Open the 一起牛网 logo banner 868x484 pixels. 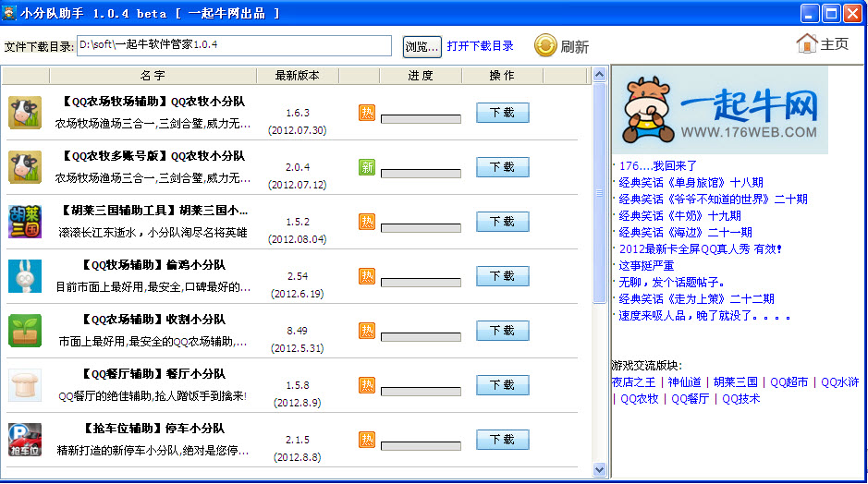[720, 110]
